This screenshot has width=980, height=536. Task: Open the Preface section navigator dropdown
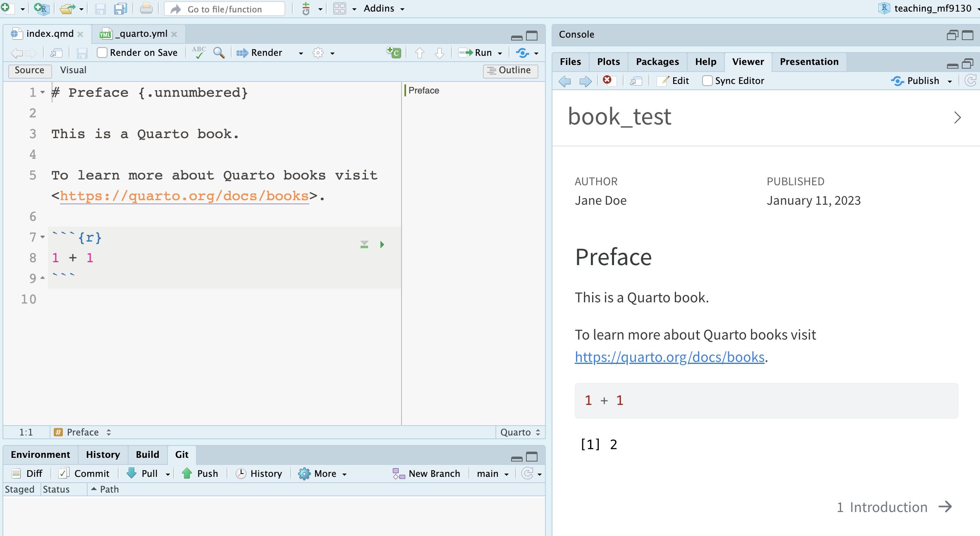[83, 432]
